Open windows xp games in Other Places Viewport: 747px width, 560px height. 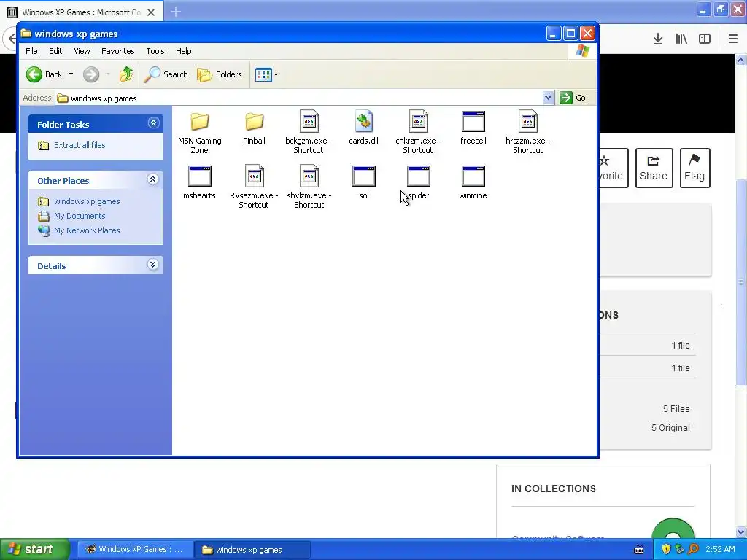click(x=87, y=201)
